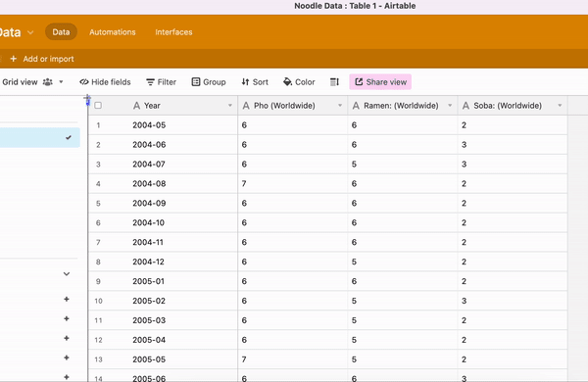
Task: Open the Color menu
Action: [x=299, y=82]
